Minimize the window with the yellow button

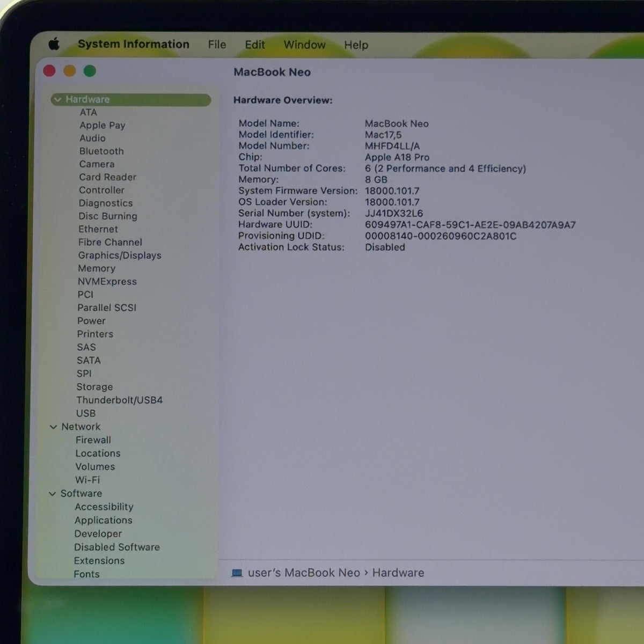[x=69, y=71]
